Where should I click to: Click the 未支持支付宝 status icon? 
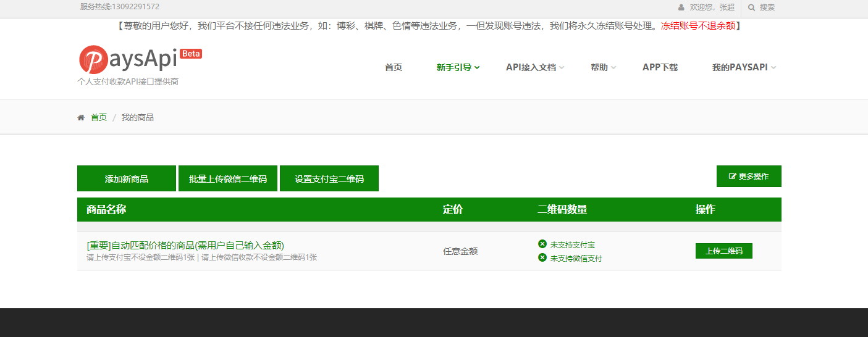tap(542, 244)
